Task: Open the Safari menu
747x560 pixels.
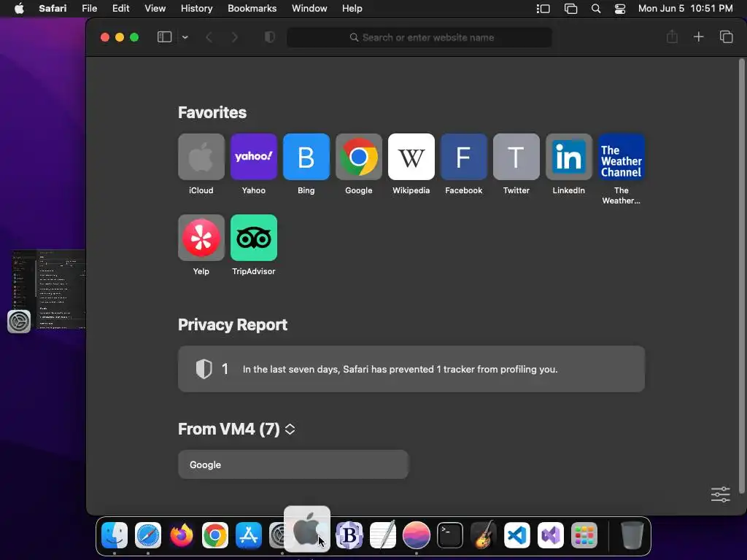Action: 53,9
